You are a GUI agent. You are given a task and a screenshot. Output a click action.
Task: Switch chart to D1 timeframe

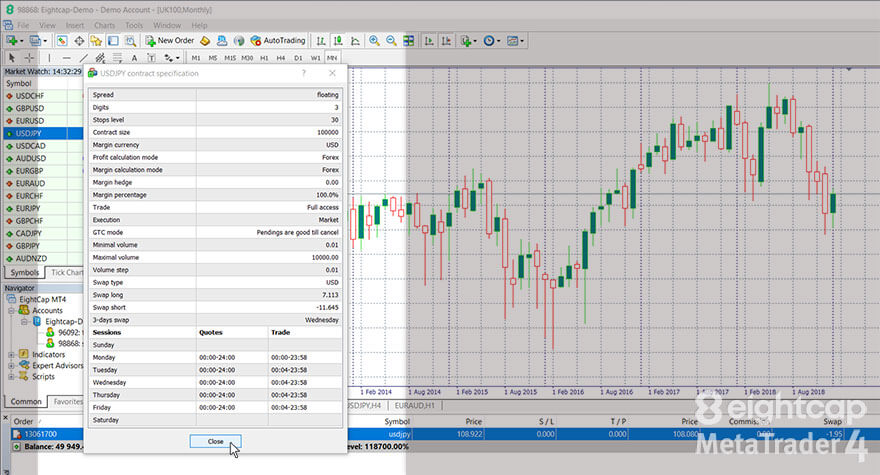coord(298,58)
